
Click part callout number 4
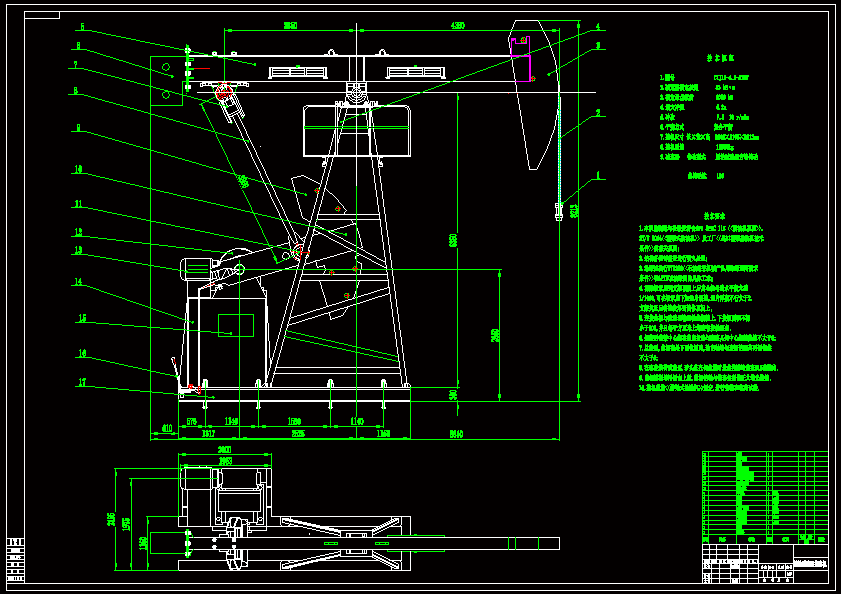point(599,26)
